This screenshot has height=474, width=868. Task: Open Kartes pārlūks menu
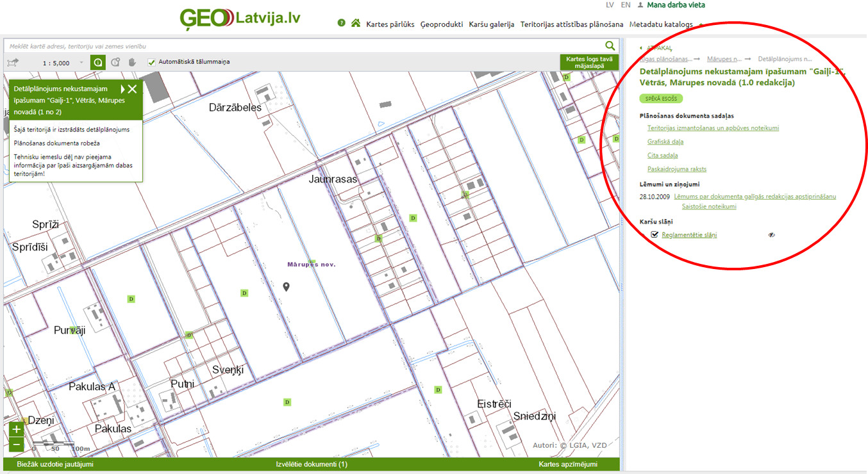click(390, 24)
